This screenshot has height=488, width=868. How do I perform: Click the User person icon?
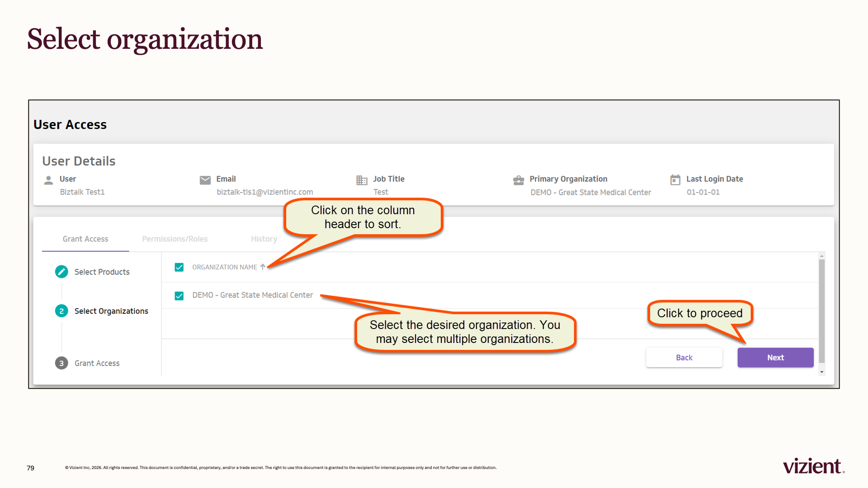48,180
